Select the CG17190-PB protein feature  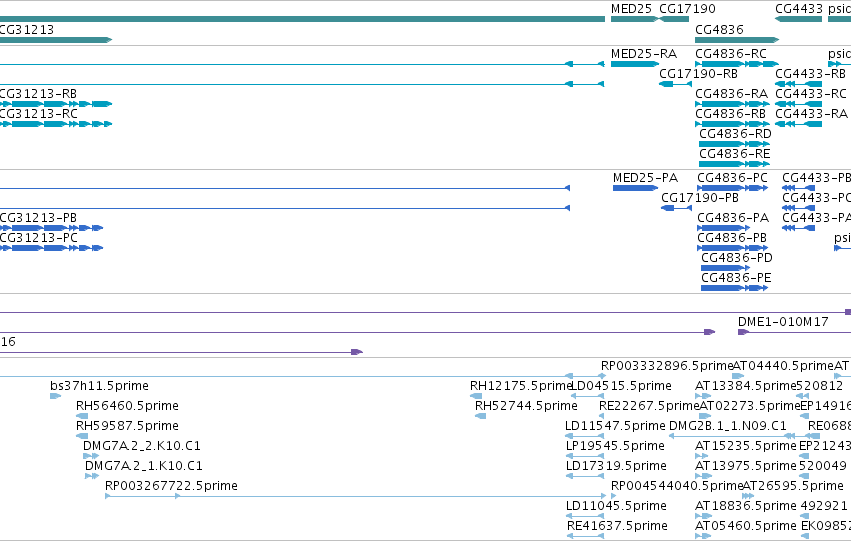click(x=676, y=208)
